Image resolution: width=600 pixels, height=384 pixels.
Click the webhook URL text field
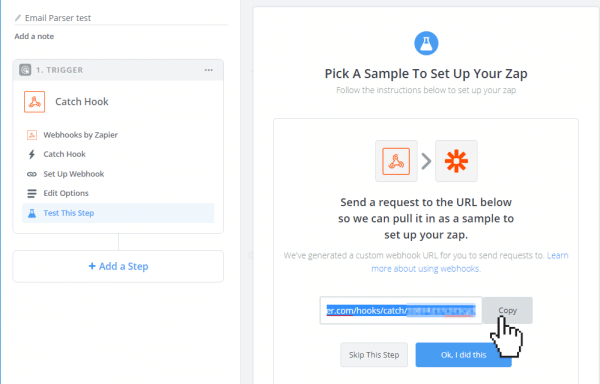pos(401,311)
